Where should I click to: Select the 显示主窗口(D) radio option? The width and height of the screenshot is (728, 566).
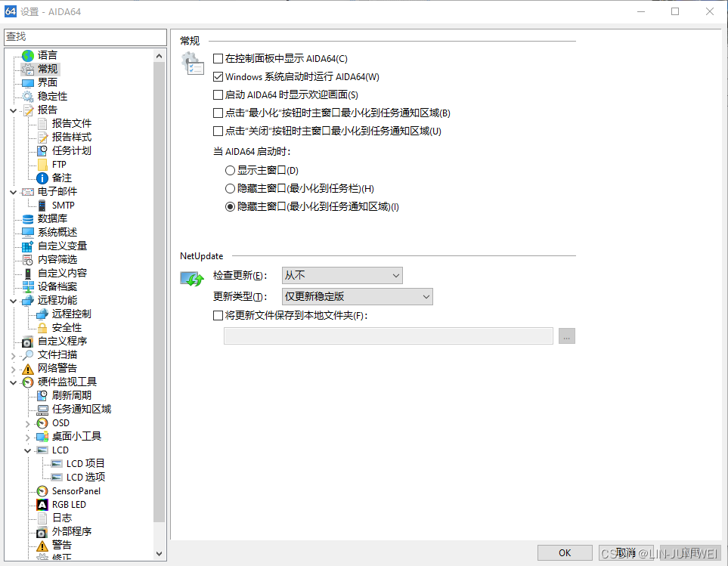230,171
